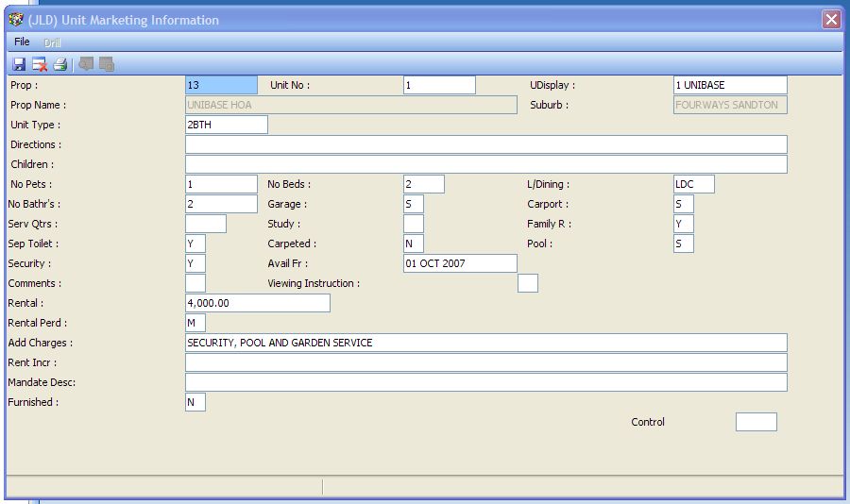This screenshot has width=850, height=504.
Task: Select the Unit Type field showing 2BTH
Action: [227, 125]
